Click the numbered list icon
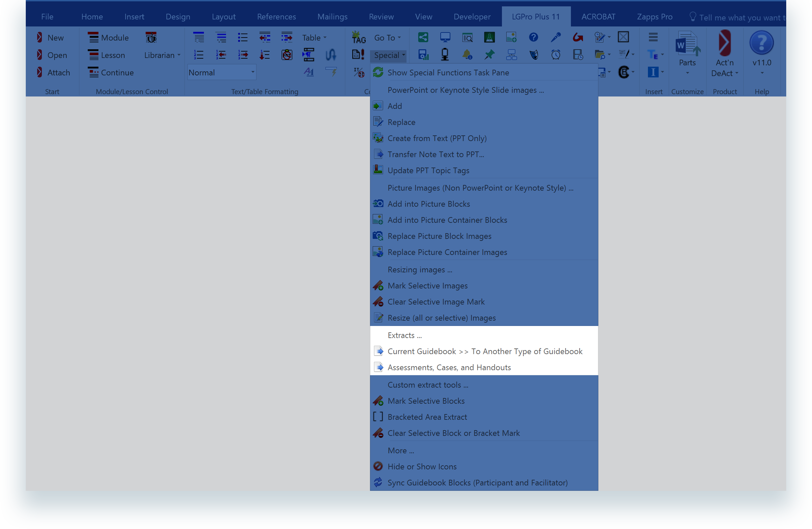The image size is (812, 529). [x=199, y=55]
